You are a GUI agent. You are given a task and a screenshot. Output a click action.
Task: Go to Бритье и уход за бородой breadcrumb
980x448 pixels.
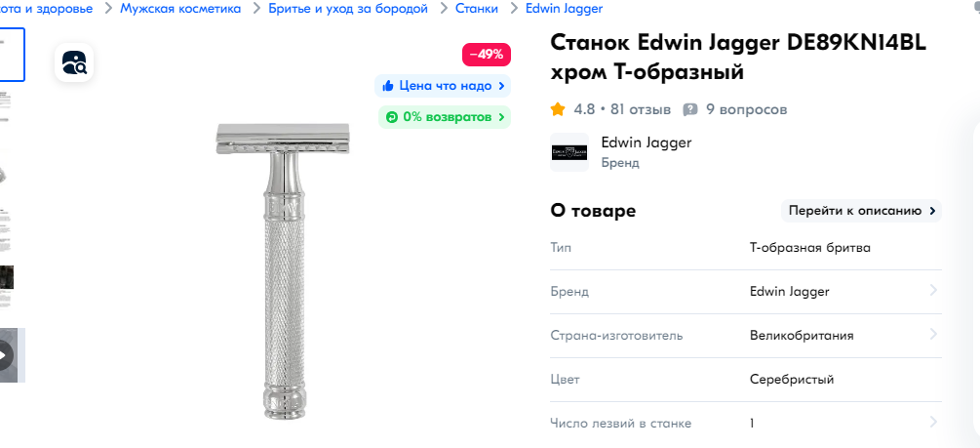348,9
